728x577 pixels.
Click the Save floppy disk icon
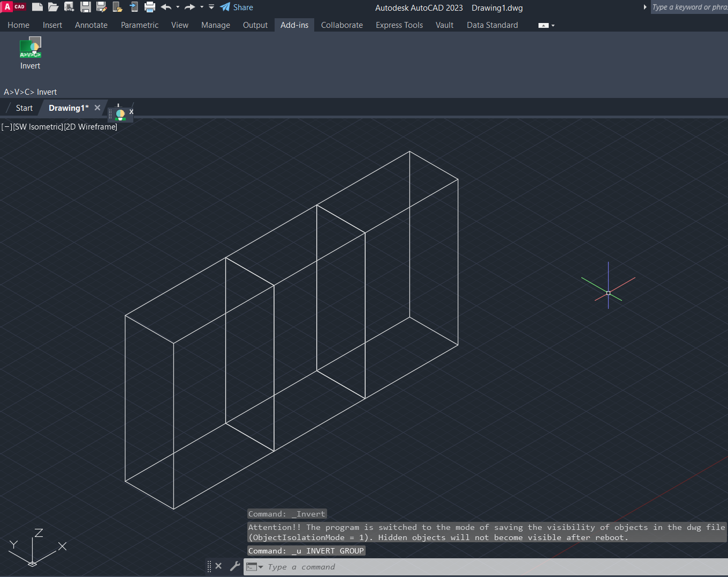coord(86,7)
